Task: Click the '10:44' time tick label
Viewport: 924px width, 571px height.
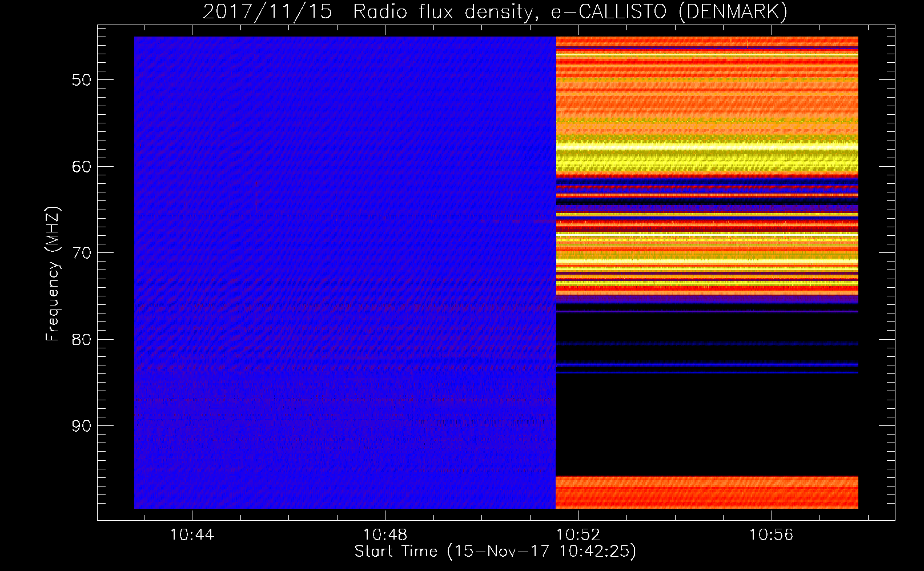Action: 192,534
